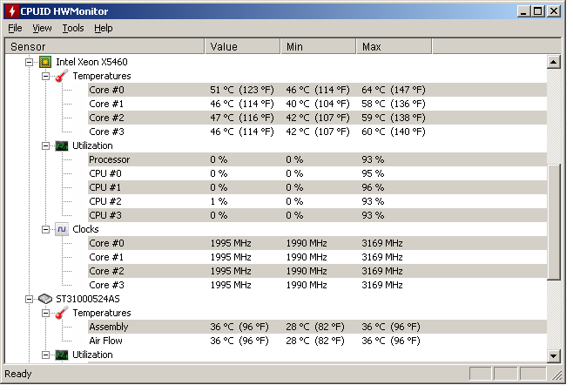Select the Core #2 temperature row

pos(317,118)
